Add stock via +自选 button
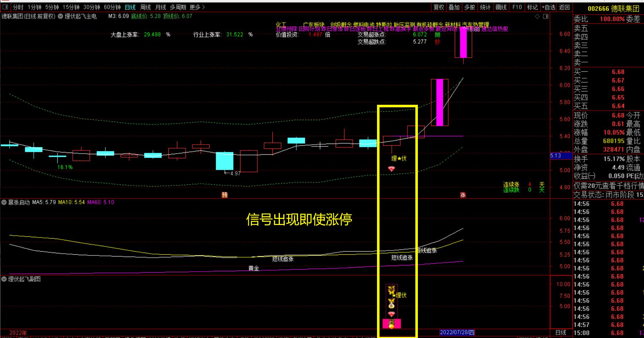Image resolution: width=644 pixels, height=338 pixels. coord(548,7)
